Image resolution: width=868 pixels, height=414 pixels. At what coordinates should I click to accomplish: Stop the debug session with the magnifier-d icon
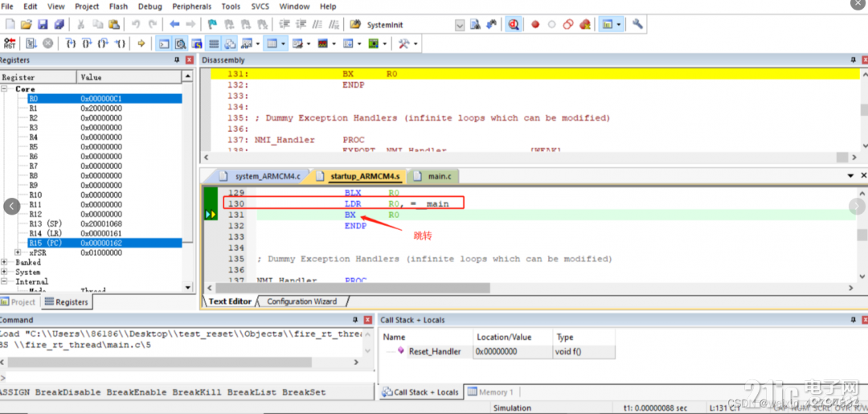pos(514,24)
